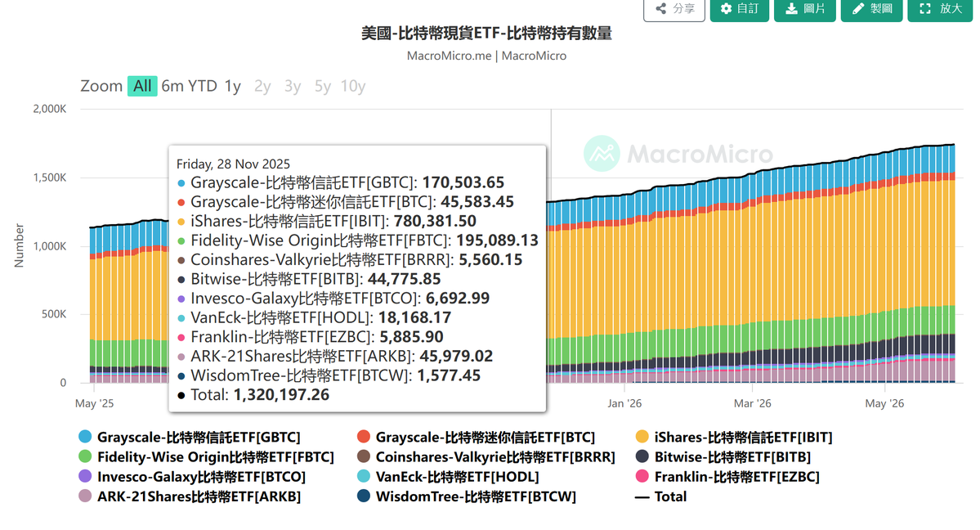
Task: Click the Number y-axis title
Action: [19, 246]
